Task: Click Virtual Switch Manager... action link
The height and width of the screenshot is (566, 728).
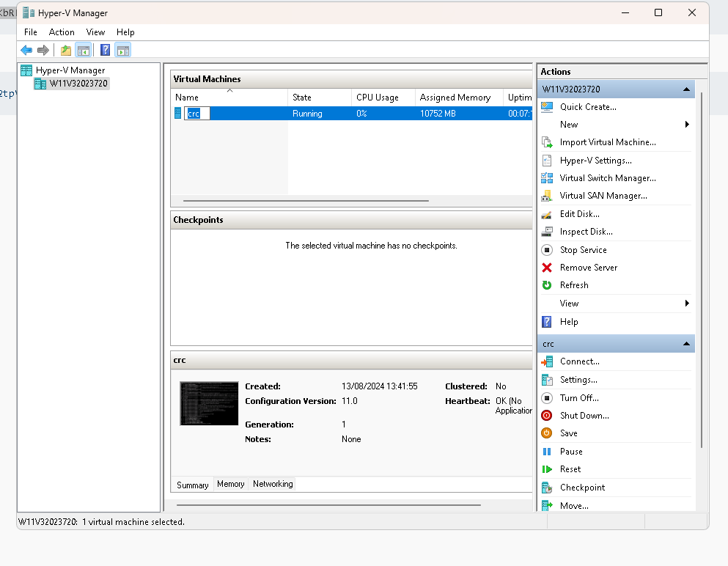Action: pos(608,178)
